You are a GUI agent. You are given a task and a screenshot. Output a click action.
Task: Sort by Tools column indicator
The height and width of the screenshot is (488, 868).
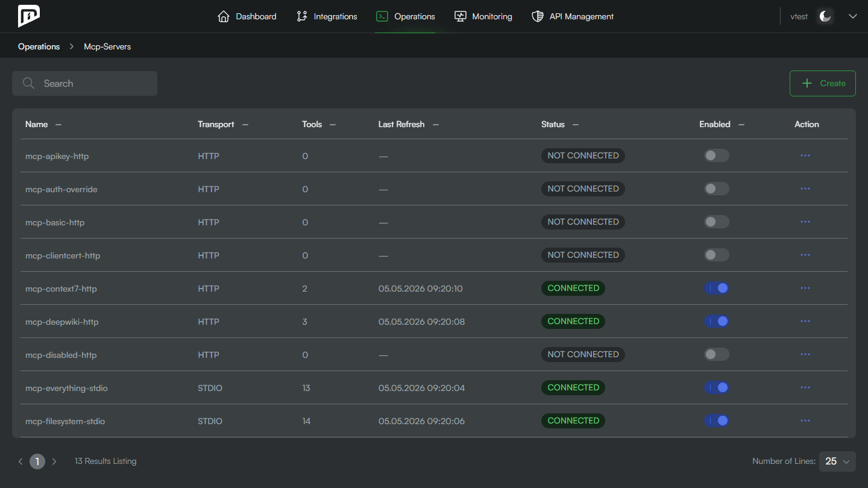(333, 125)
